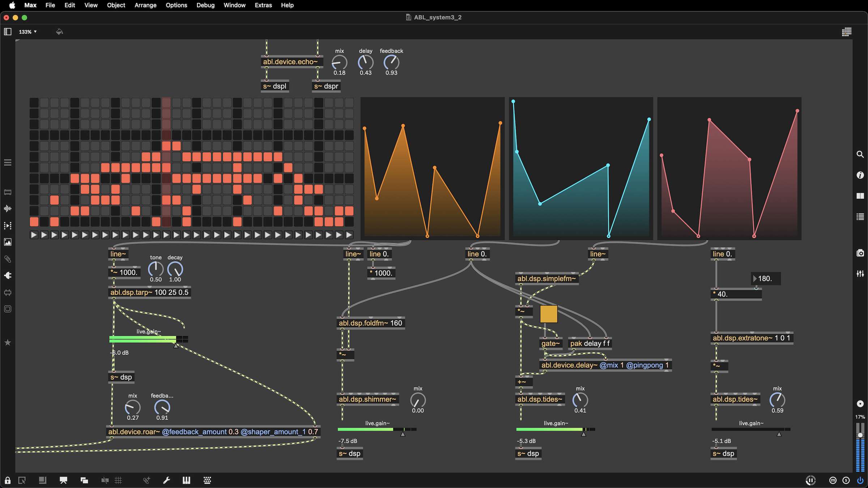868x488 pixels.
Task: Select the pak delay f f object
Action: click(590, 343)
